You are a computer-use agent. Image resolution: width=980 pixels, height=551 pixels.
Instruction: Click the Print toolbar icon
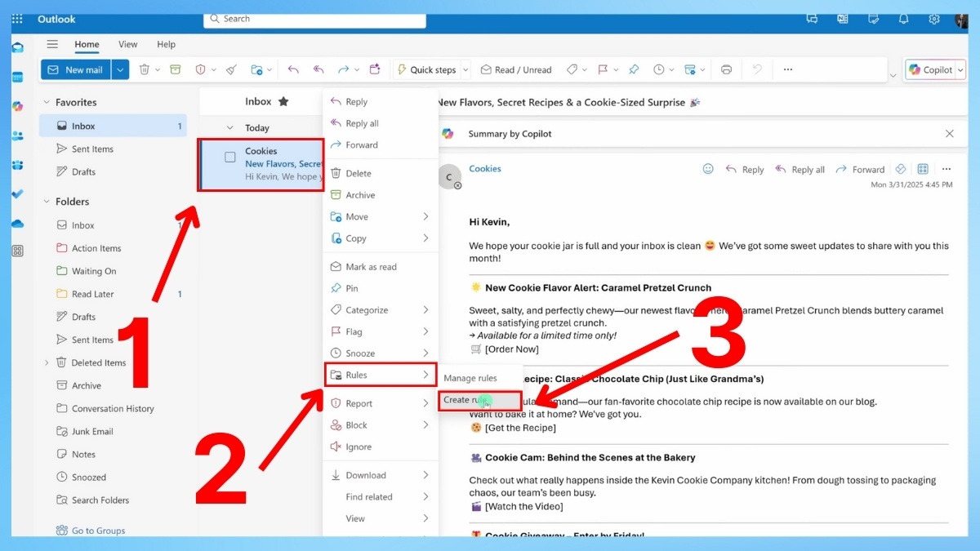(726, 69)
